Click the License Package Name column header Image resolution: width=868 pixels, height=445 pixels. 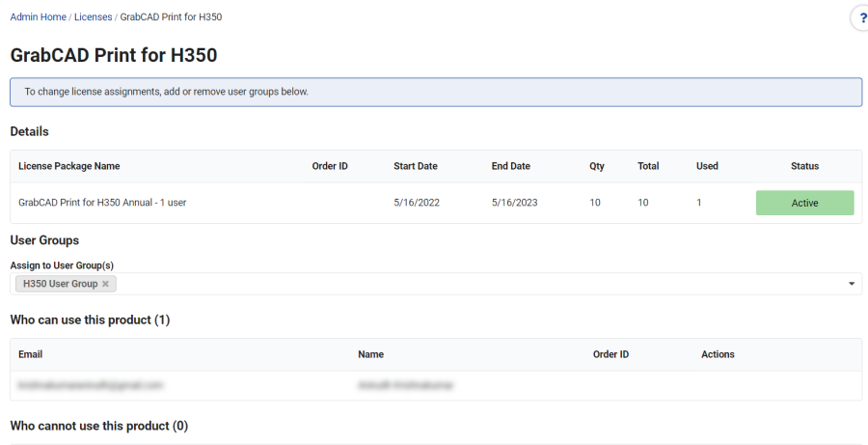coord(68,166)
